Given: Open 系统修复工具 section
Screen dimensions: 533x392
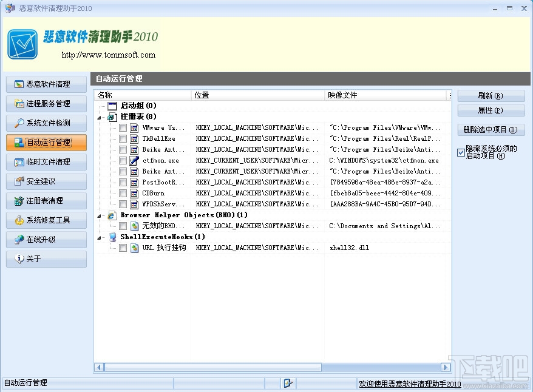Looking at the screenshot, I should click(x=46, y=220).
